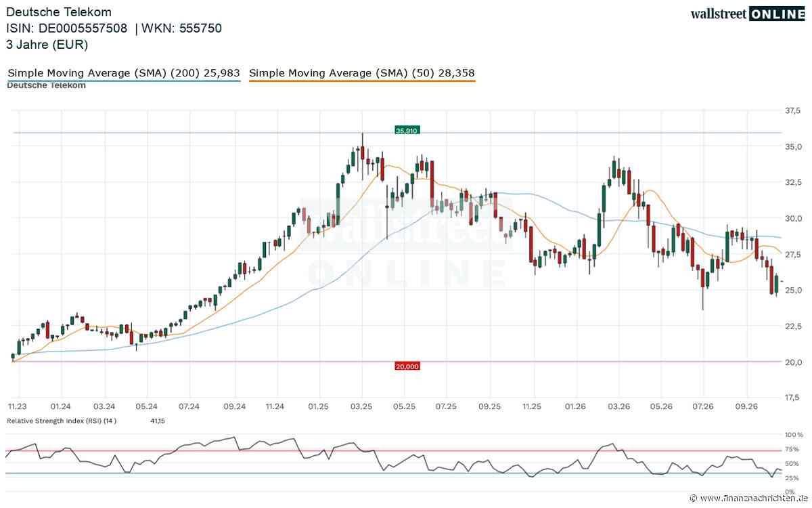Click the large Deutsche Telekom chart title

pos(60,12)
